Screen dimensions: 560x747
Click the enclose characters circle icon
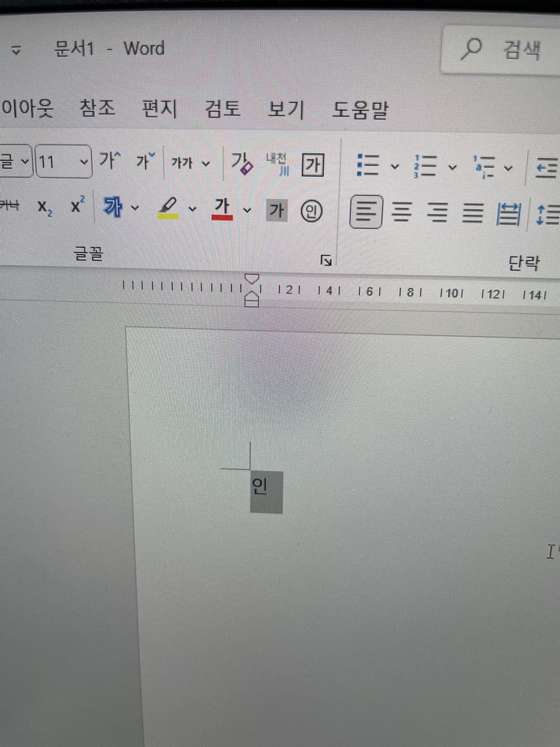[311, 211]
